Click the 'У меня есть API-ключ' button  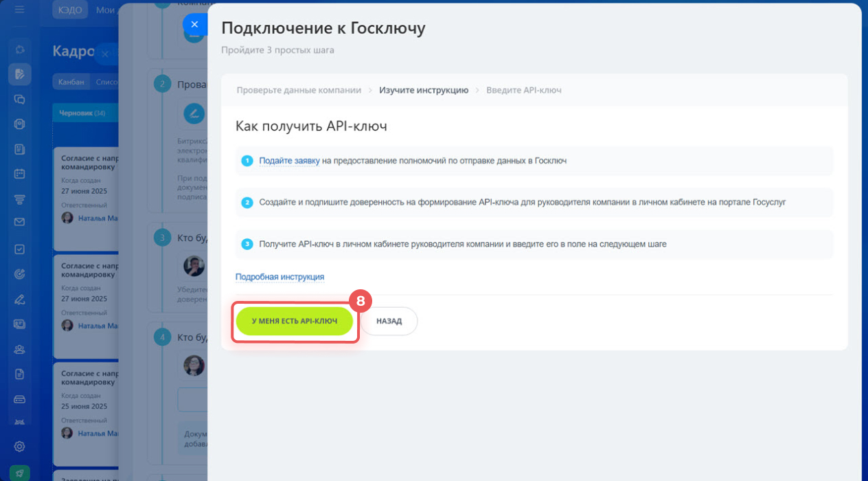[294, 321]
